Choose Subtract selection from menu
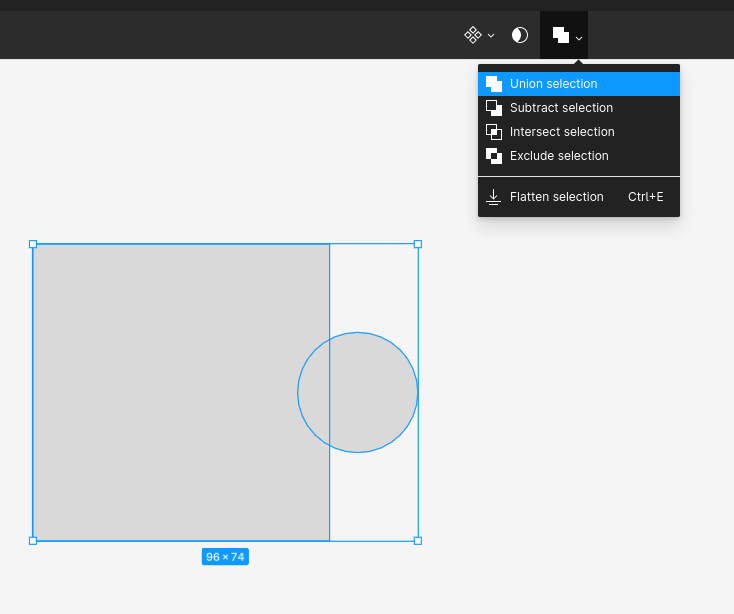Image resolution: width=734 pixels, height=614 pixels. click(x=579, y=108)
